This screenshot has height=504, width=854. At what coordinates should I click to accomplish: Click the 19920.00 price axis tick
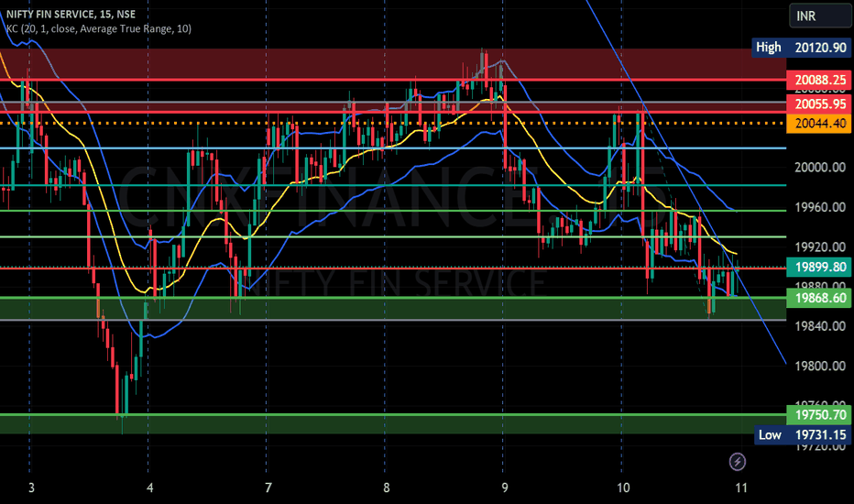click(820, 247)
